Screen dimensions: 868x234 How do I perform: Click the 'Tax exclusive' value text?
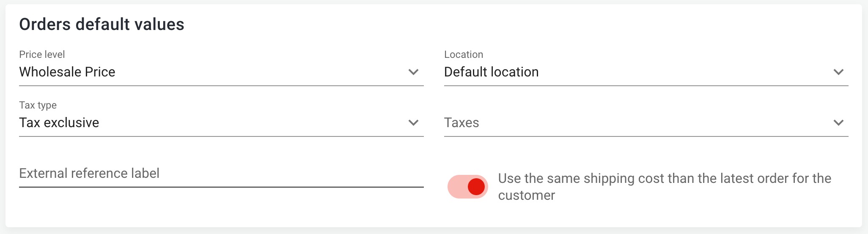click(x=59, y=123)
